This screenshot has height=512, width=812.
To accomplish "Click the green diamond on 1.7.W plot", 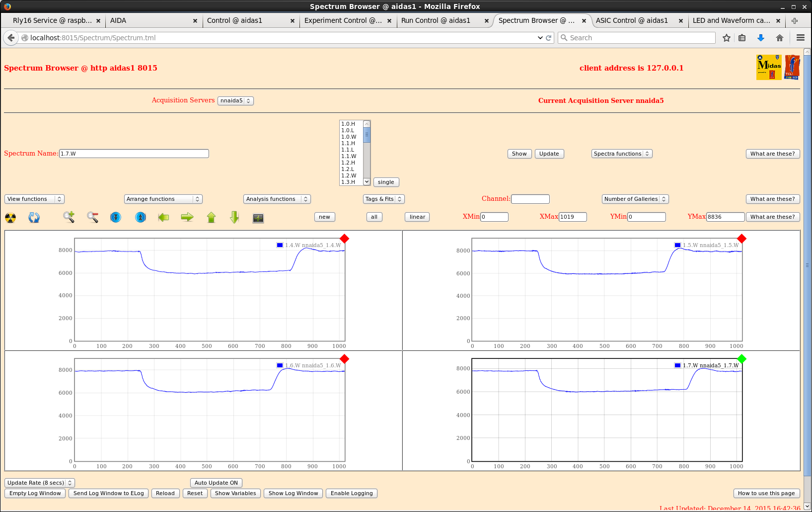I will [x=741, y=359].
